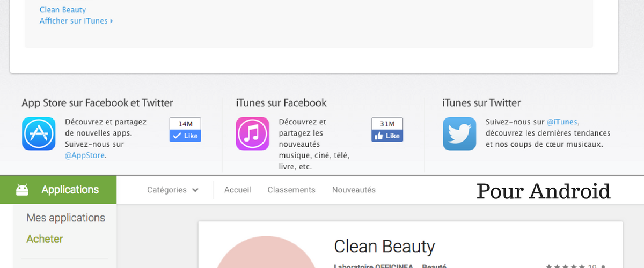Click the arrow next to Afficher sur iTunes

tap(112, 21)
